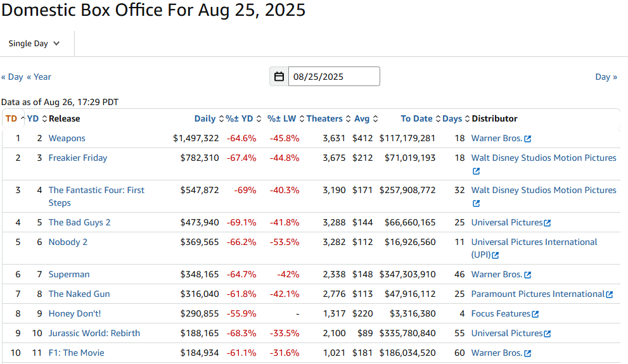Open The Fantastic Four: First Steps release
The width and height of the screenshot is (628, 364).
96,196
